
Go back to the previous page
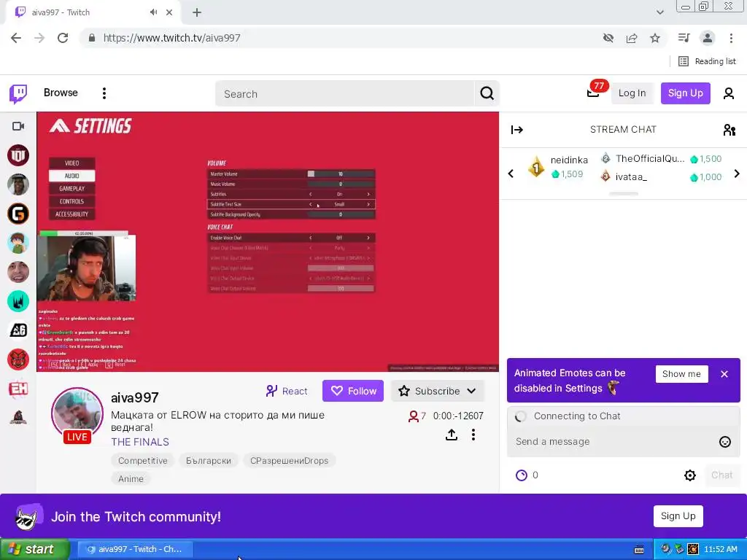[x=16, y=38]
